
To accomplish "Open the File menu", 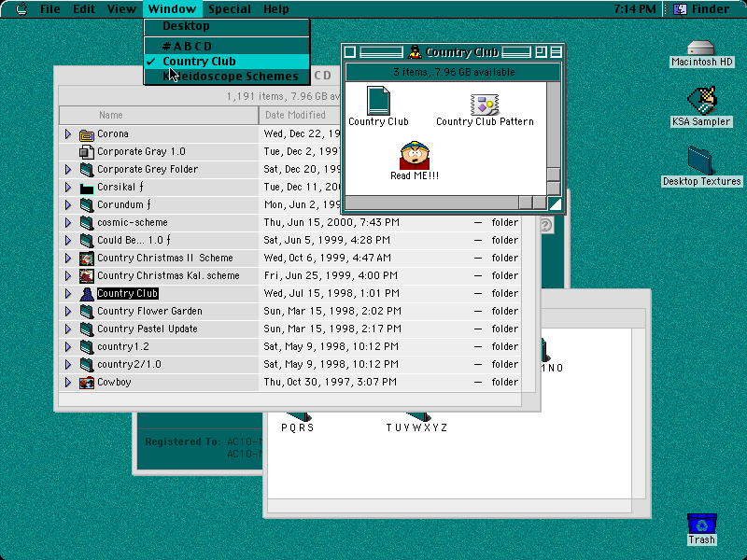I will click(x=50, y=9).
